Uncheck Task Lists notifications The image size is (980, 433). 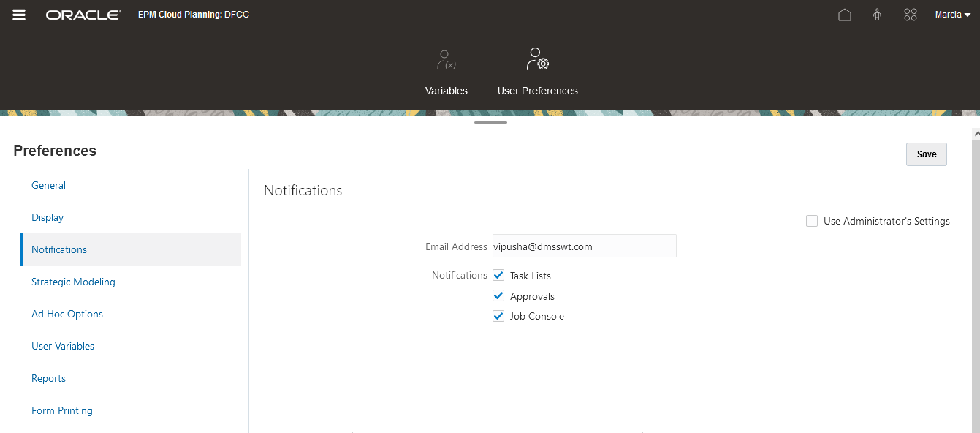point(498,275)
